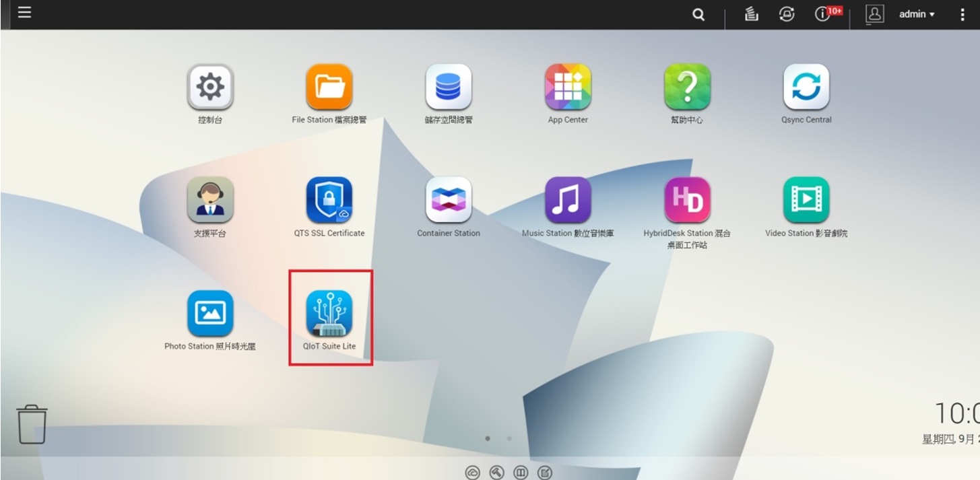
Task: Expand the admin account dropdown
Action: (917, 14)
